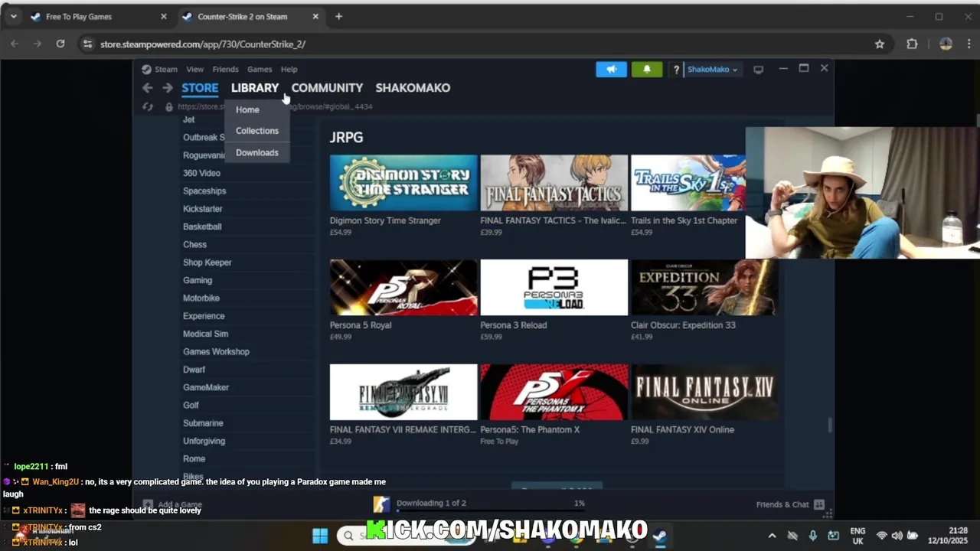The height and width of the screenshot is (551, 980).
Task: Click Add a Game button
Action: point(173,505)
